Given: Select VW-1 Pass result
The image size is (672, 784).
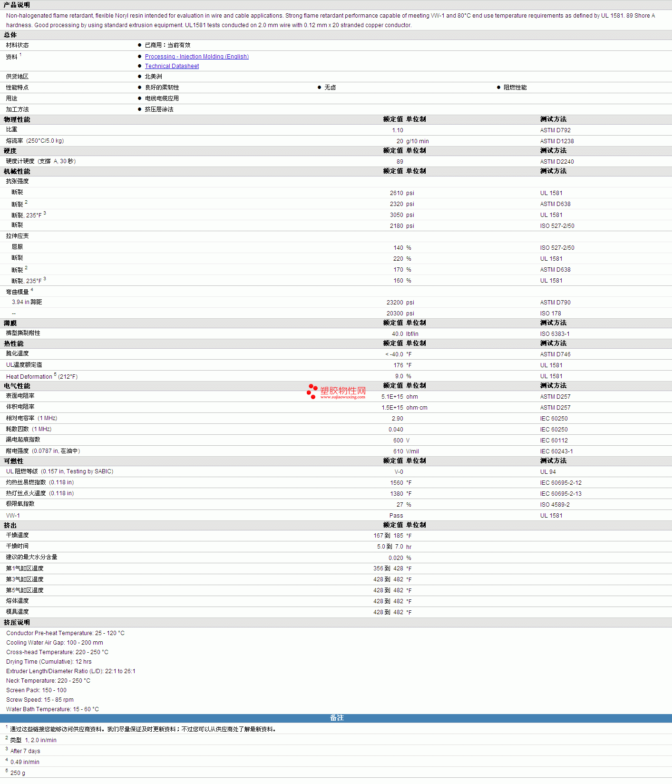Looking at the screenshot, I should point(396,516).
